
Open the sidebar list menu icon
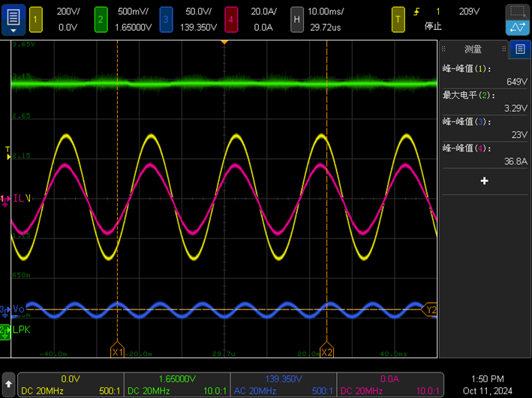(x=520, y=49)
